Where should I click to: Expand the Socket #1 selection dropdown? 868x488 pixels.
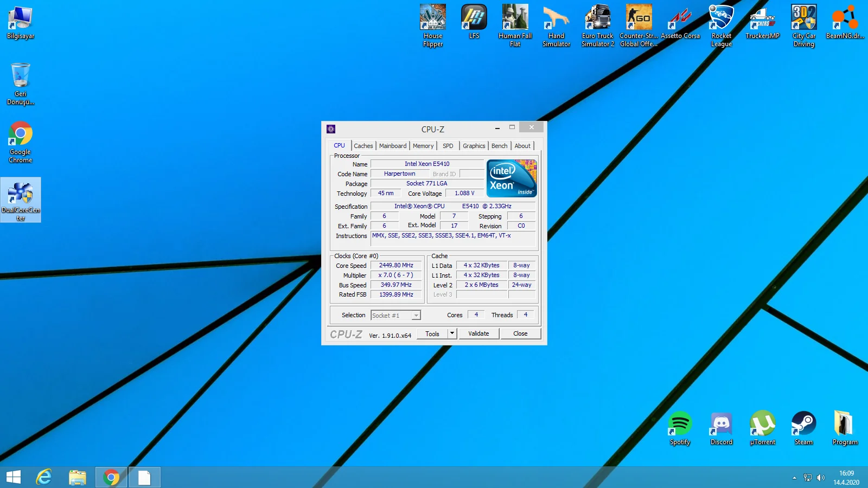coord(416,316)
